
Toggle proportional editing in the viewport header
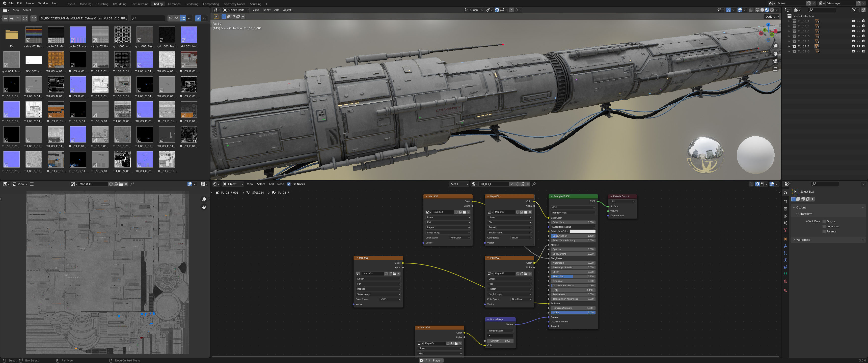[x=511, y=10]
